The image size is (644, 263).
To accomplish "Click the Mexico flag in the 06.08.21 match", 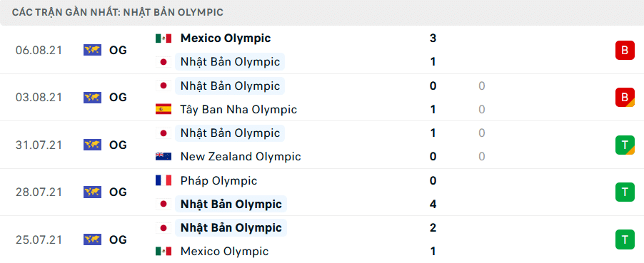I will (163, 38).
